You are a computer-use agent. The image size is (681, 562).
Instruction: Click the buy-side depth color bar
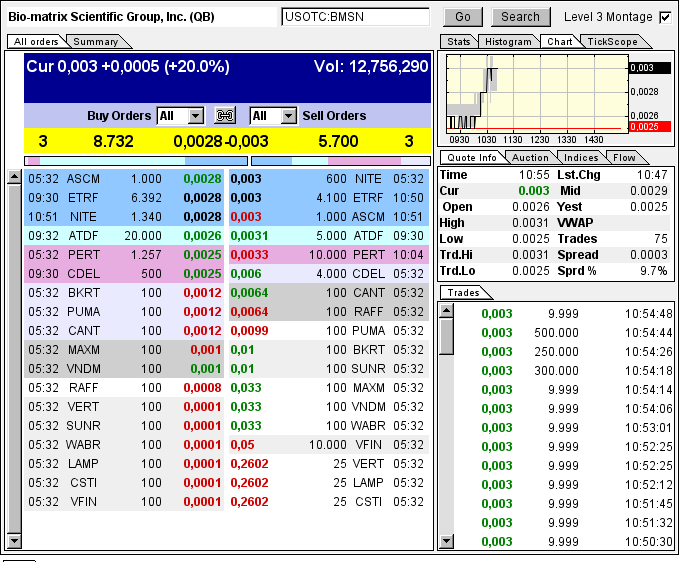[136, 161]
